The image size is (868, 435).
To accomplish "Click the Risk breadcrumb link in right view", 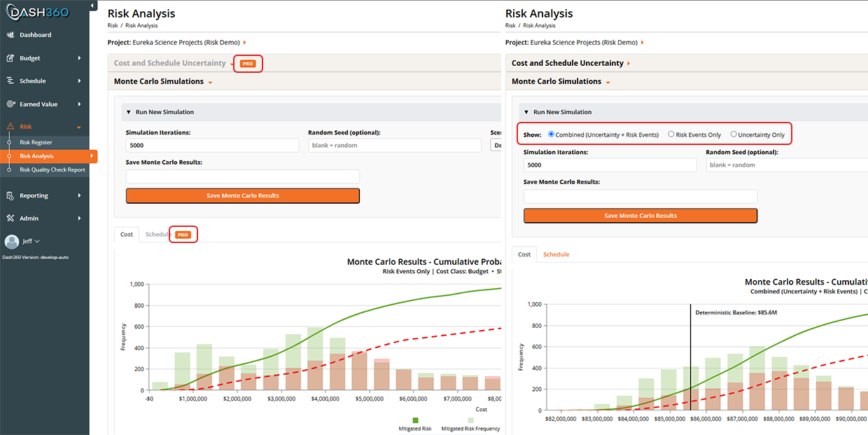I will (510, 25).
